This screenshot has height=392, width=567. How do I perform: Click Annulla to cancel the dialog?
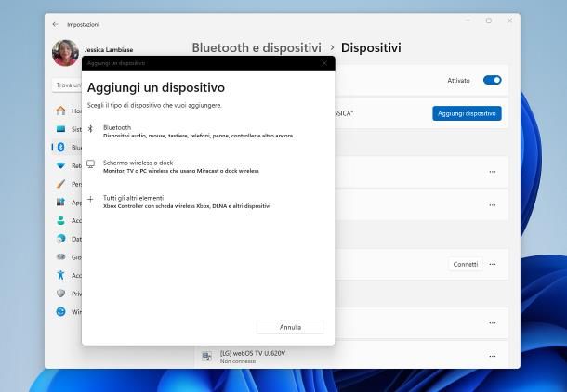[290, 327]
